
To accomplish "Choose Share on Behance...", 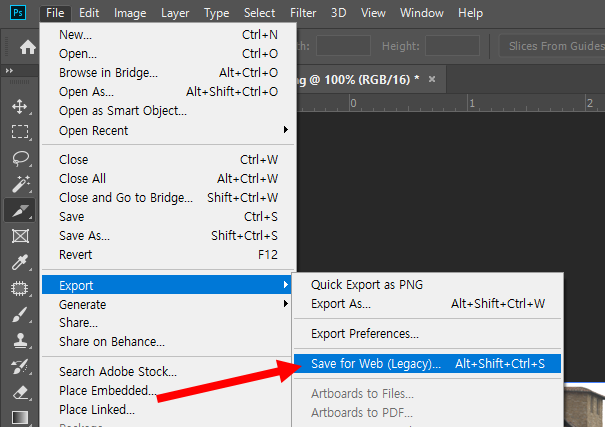I will tap(169, 341).
